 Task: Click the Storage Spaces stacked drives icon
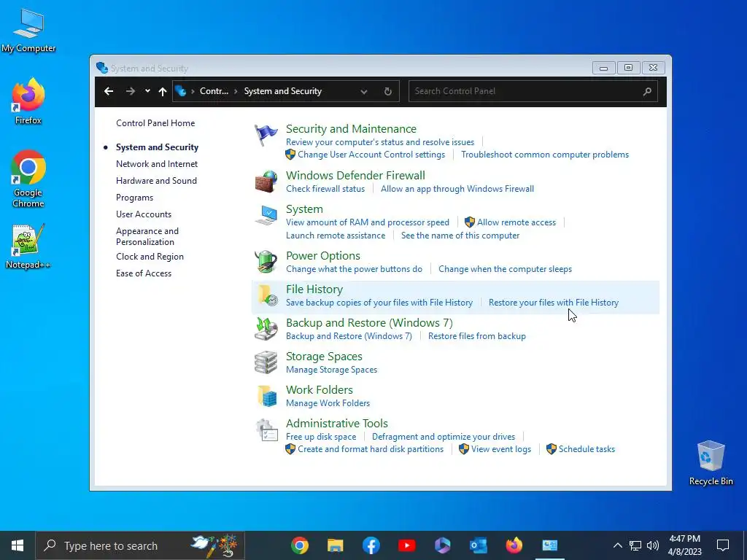click(x=266, y=362)
